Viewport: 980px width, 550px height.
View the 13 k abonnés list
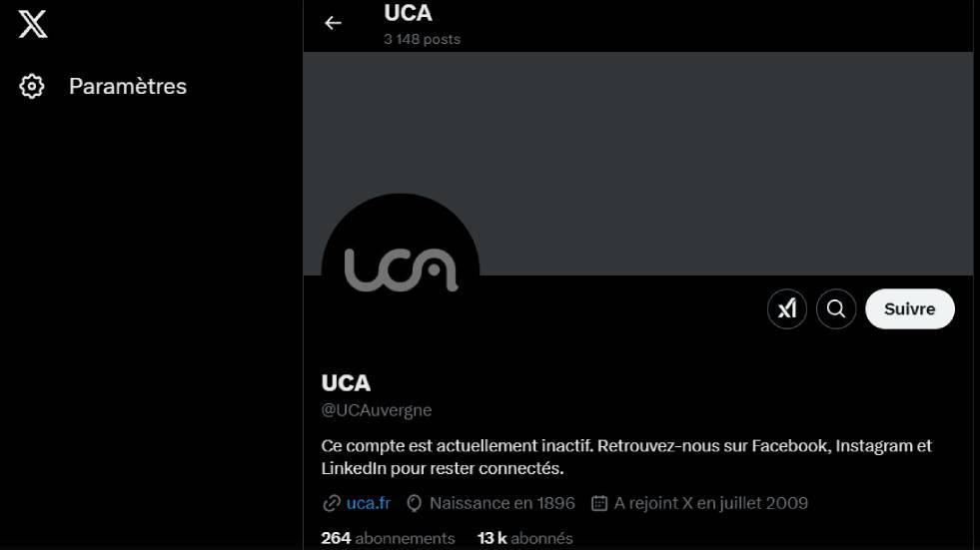coord(524,538)
